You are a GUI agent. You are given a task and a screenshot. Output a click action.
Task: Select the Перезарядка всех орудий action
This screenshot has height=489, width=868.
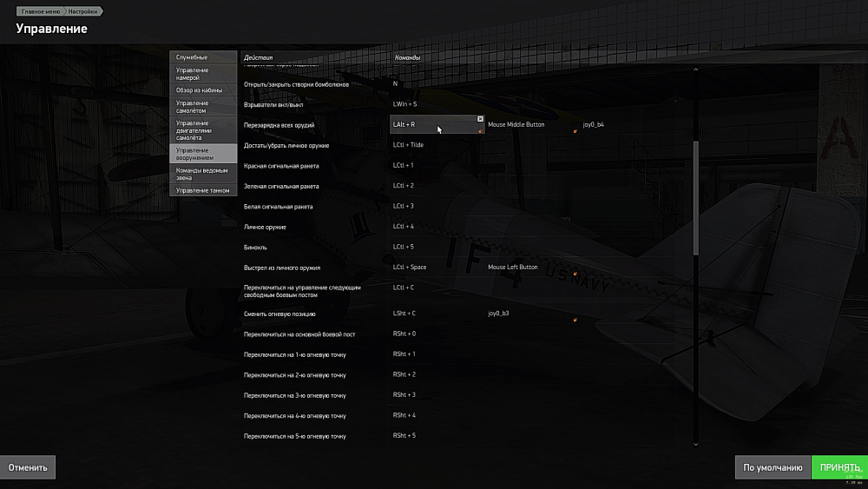pos(279,125)
